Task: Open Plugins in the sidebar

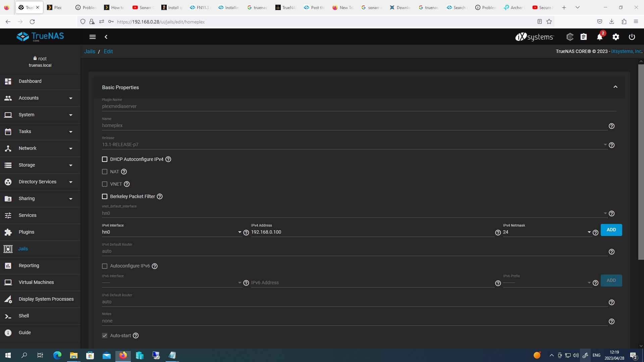Action: [26, 232]
